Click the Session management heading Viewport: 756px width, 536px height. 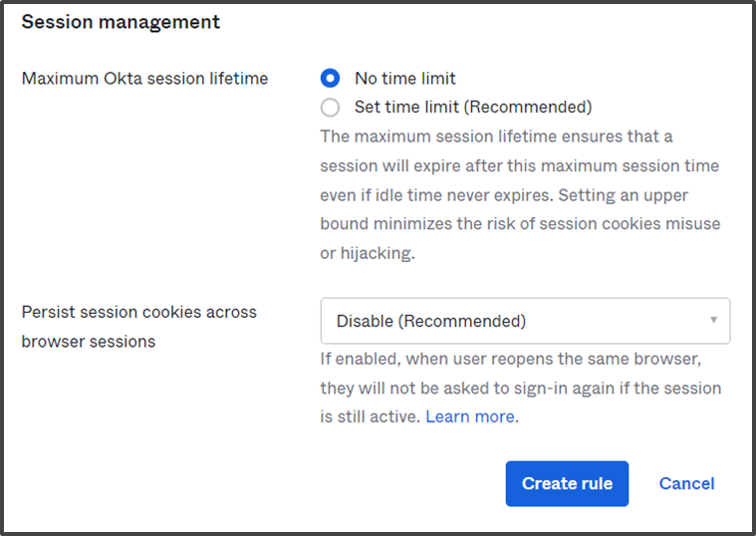tap(121, 22)
